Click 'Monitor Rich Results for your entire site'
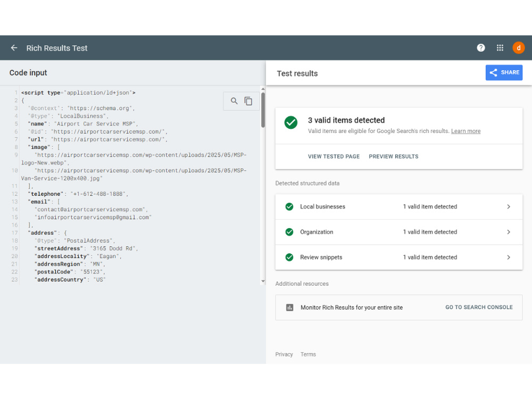The image size is (532, 399). tap(352, 307)
